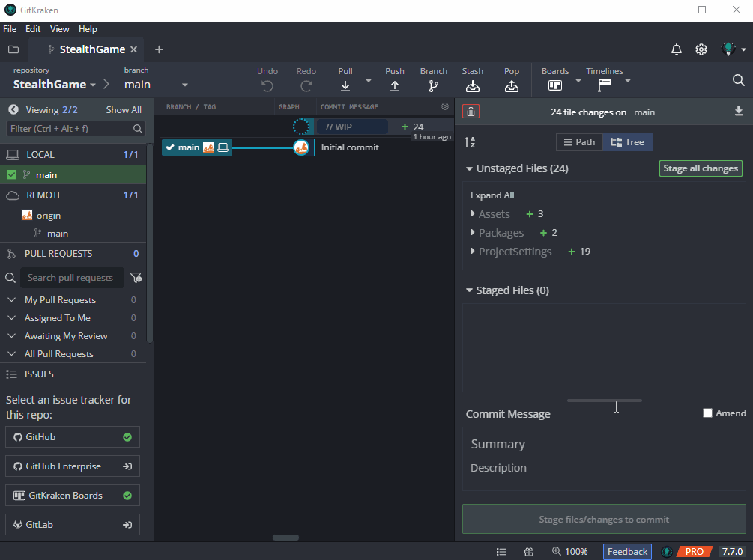Screen dimensions: 753x560
Task: Expand the ProjectSettings folder
Action: tap(473, 251)
